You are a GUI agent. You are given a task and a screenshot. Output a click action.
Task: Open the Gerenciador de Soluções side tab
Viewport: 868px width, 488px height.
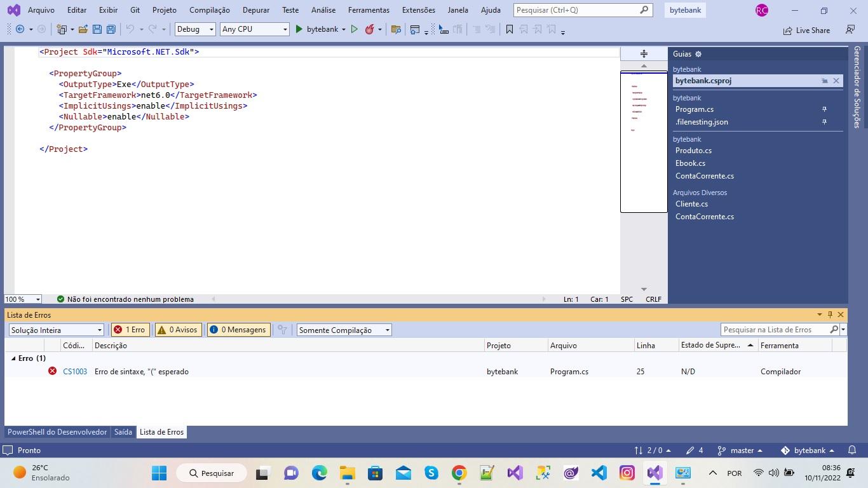(857, 87)
